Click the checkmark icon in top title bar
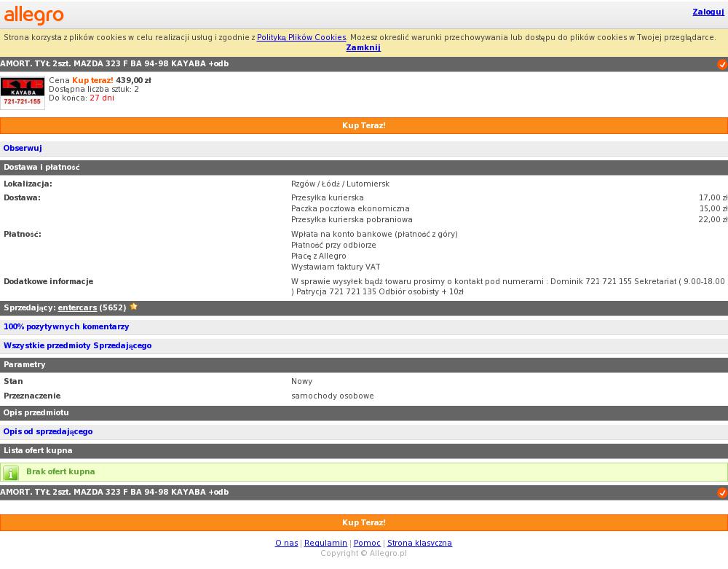This screenshot has height=569, width=728. [722, 65]
